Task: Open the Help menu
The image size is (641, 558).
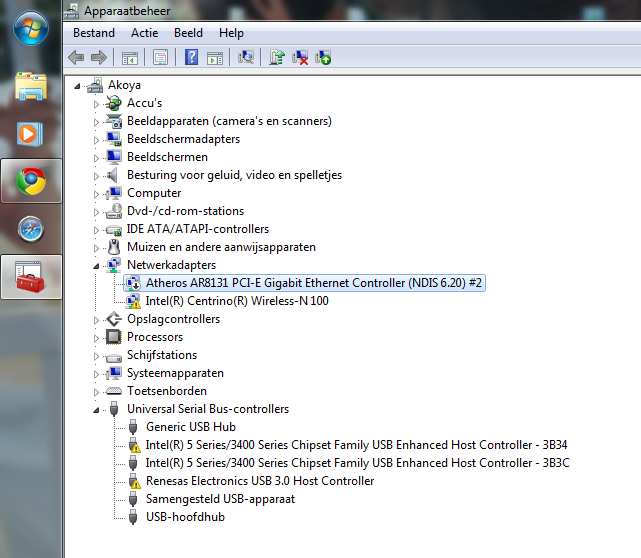Action: (231, 33)
